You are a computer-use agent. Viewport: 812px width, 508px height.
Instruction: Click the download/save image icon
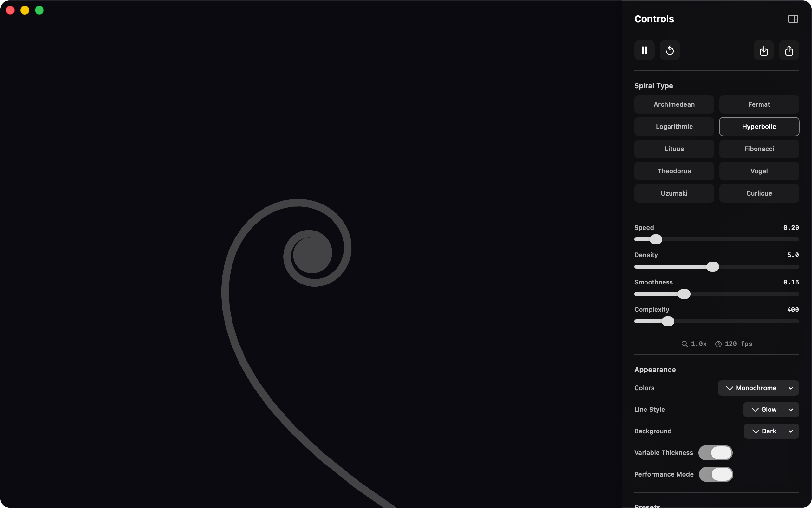point(764,50)
